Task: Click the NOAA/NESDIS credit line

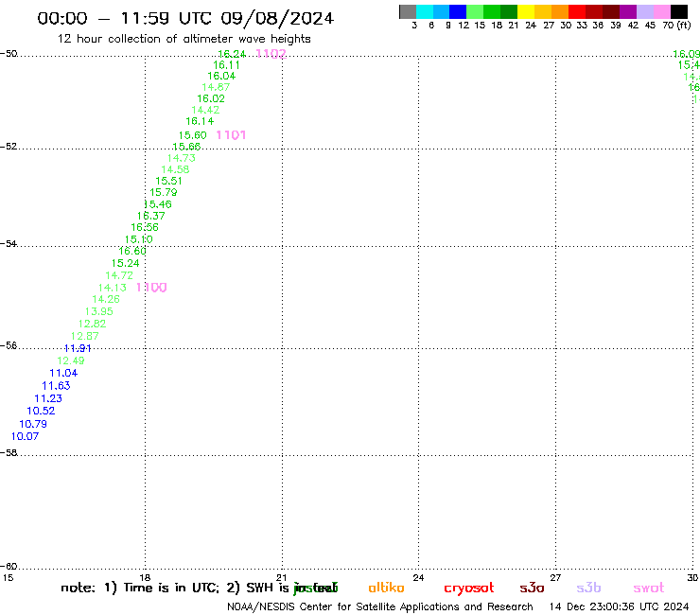Action: tap(380, 607)
